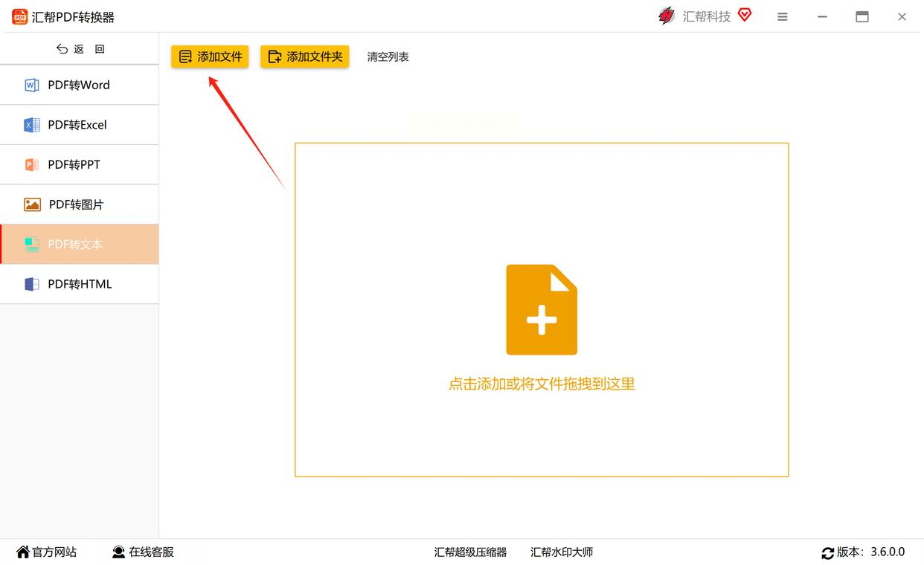Click the 添加文件夹 button
The width and height of the screenshot is (924, 565).
tap(304, 56)
